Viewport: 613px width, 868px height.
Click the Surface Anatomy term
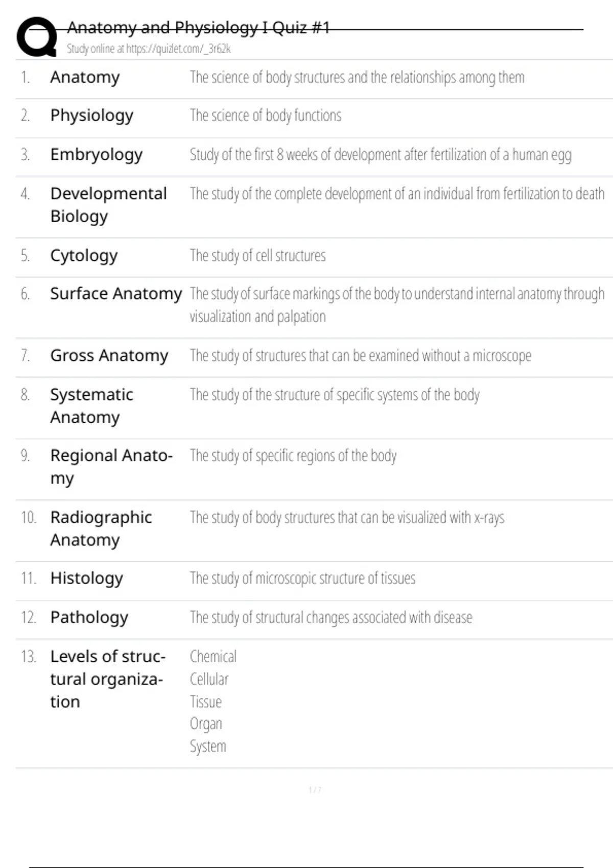coord(116,294)
